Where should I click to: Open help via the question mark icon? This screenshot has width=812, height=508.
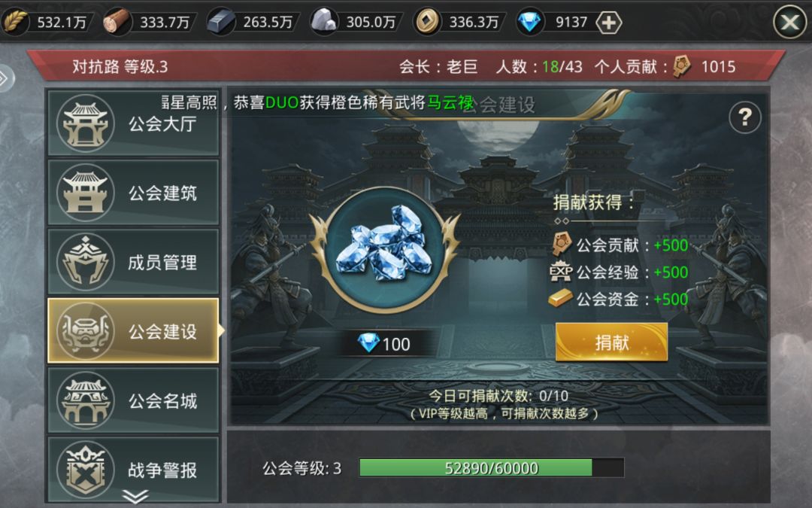pyautogui.click(x=744, y=117)
